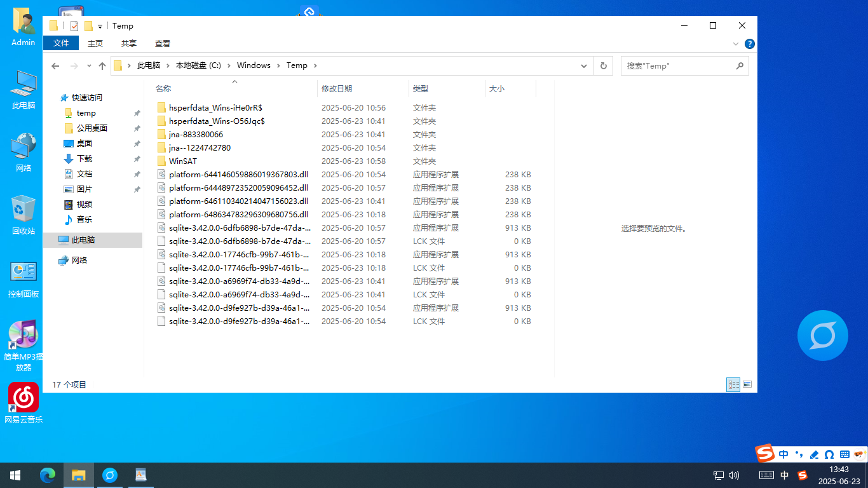Expand the address bar history dropdown
This screenshot has width=868, height=488.
(x=584, y=65)
